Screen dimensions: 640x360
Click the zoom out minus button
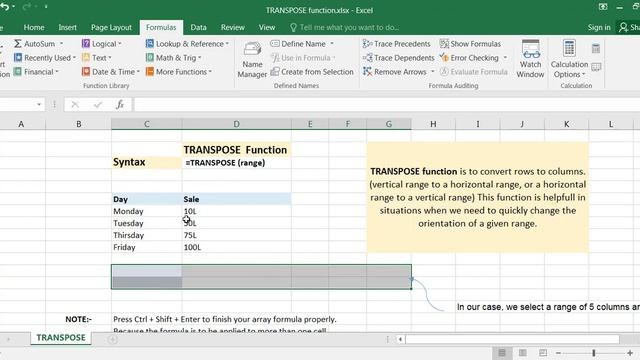(558, 353)
